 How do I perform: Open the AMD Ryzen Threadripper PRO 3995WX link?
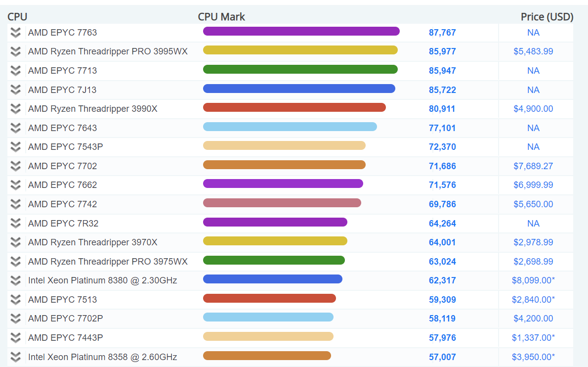click(108, 51)
